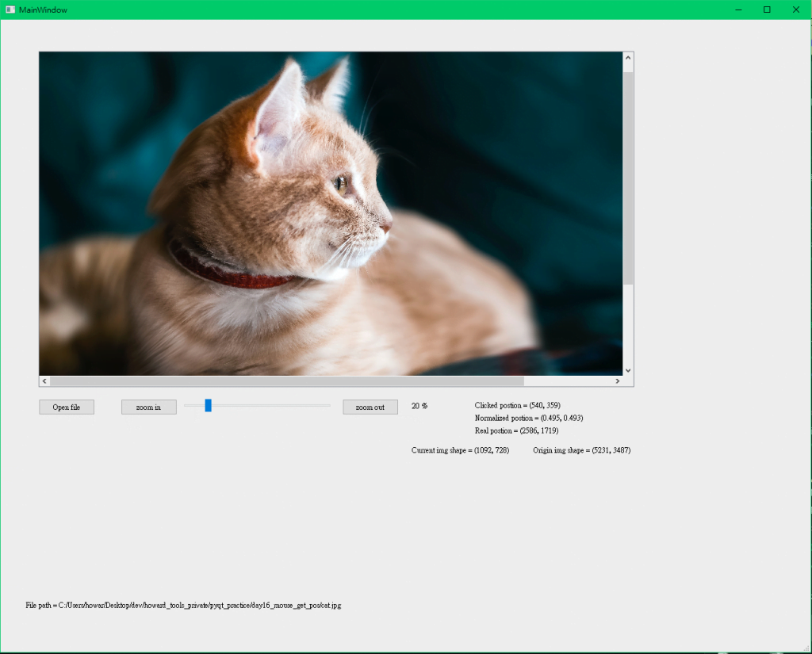Maximize the MainWindow window
This screenshot has width=812, height=654.
point(767,10)
